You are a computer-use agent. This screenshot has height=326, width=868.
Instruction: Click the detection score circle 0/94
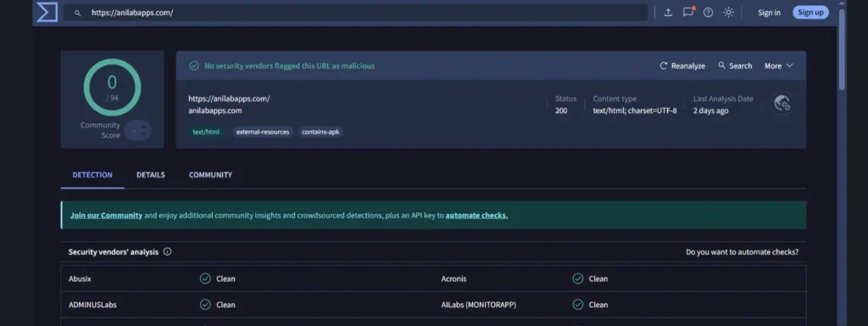(113, 87)
